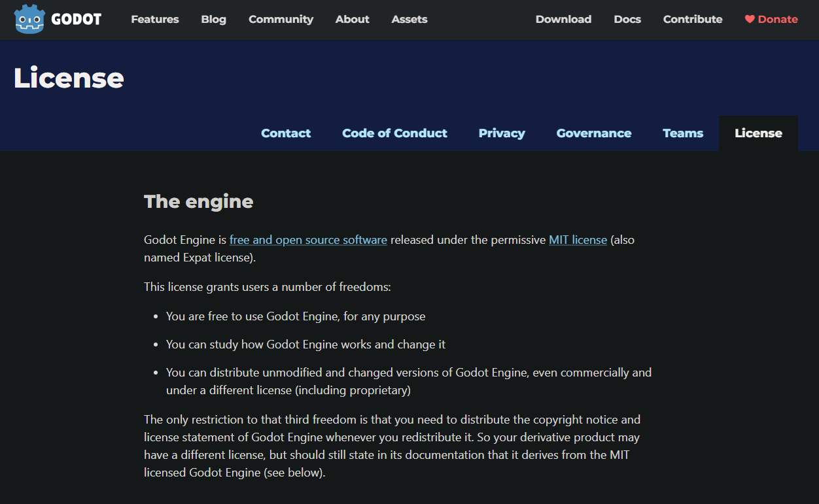Screen dimensions: 819x504
Task: Click the Godot robot logo icon
Action: click(29, 19)
